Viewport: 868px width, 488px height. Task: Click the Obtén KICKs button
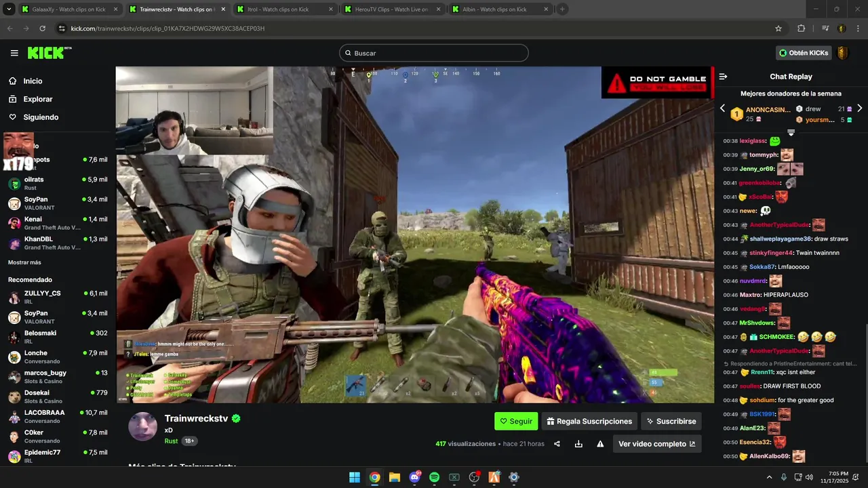click(804, 53)
